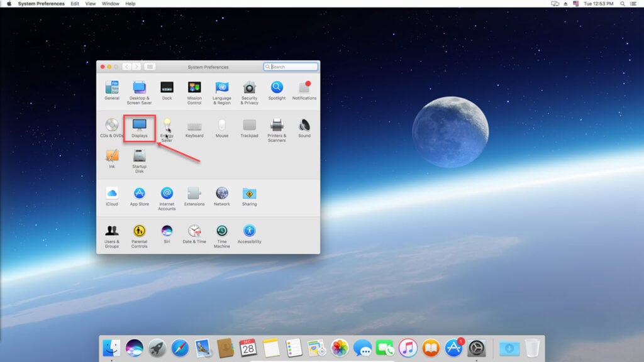Open the General preferences pane
The height and width of the screenshot is (362, 644).
click(x=112, y=90)
